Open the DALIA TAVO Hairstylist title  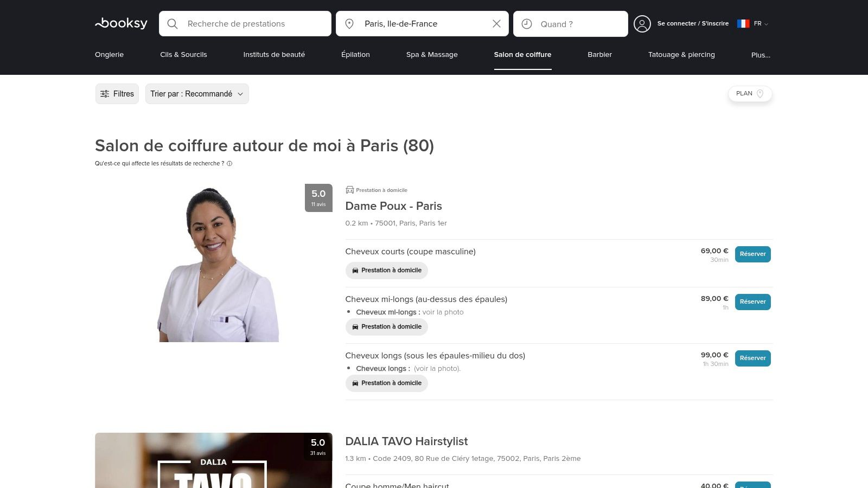(406, 441)
